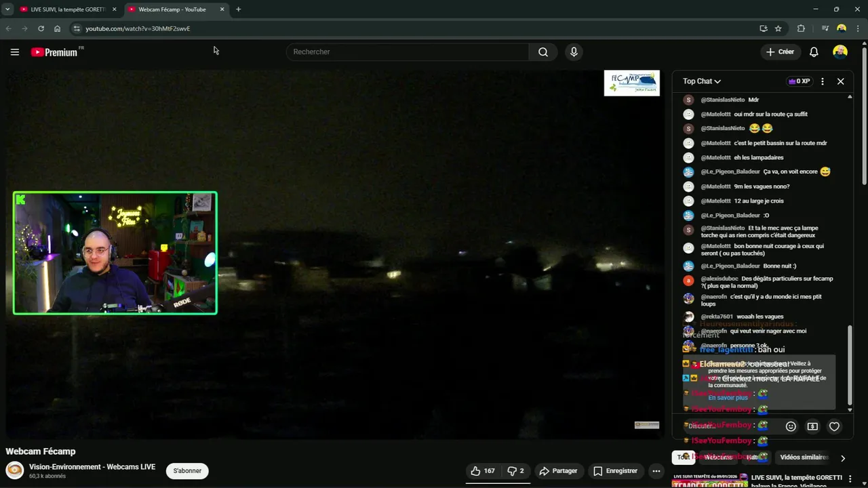Open a new browser tab
Viewport: 868px width, 488px height.
tap(238, 9)
